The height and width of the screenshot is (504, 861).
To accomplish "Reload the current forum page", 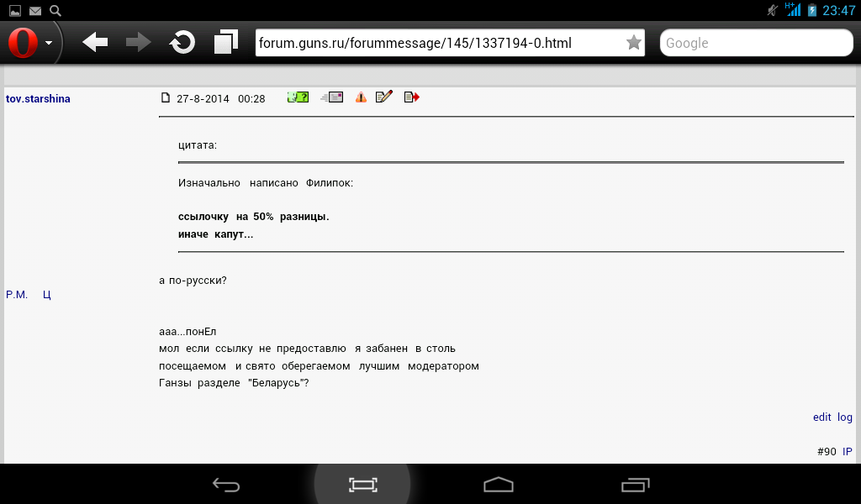I will point(182,43).
